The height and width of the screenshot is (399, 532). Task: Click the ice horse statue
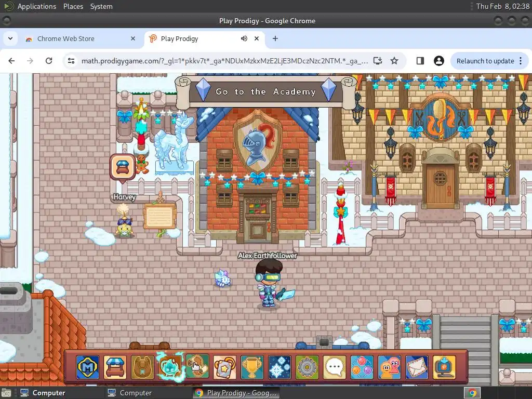pos(174,144)
